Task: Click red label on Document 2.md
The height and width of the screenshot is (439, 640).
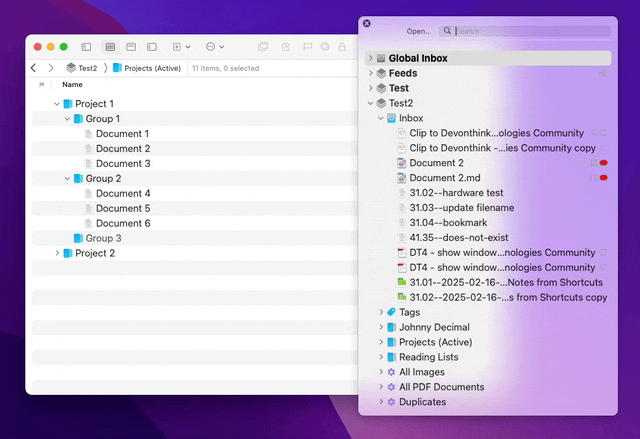Action: click(x=604, y=178)
